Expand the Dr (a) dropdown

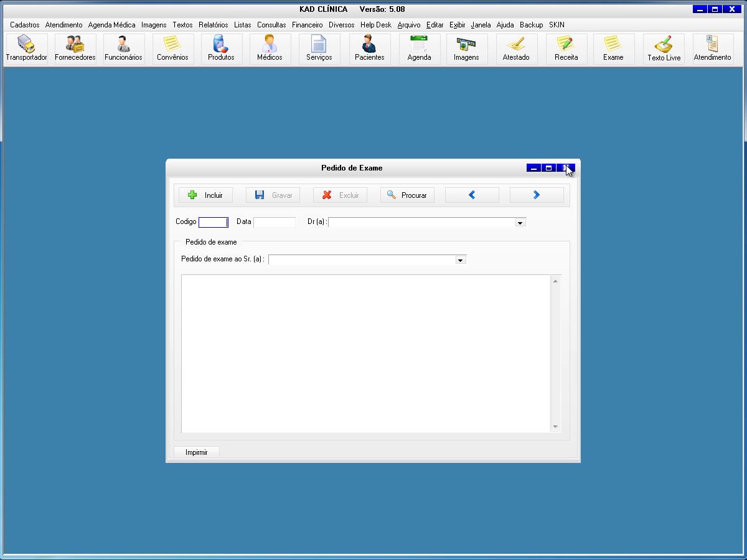pos(520,223)
